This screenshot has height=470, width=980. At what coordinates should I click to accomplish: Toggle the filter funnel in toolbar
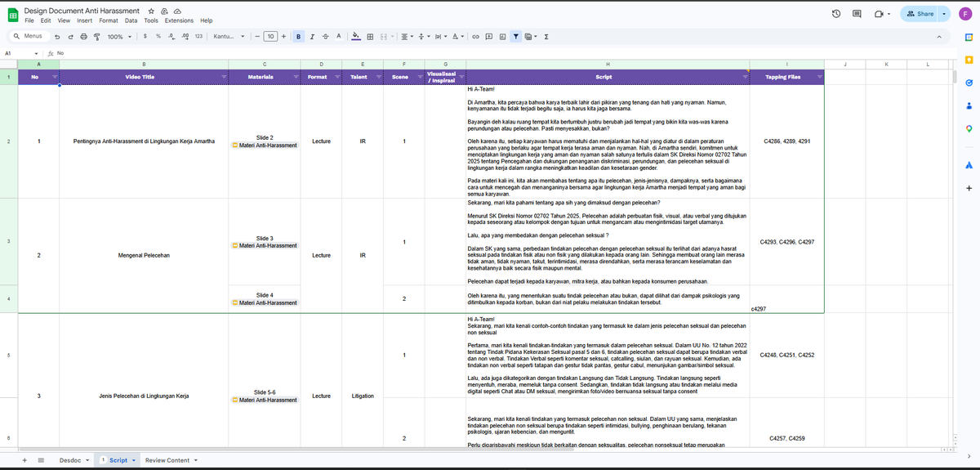pyautogui.click(x=515, y=36)
